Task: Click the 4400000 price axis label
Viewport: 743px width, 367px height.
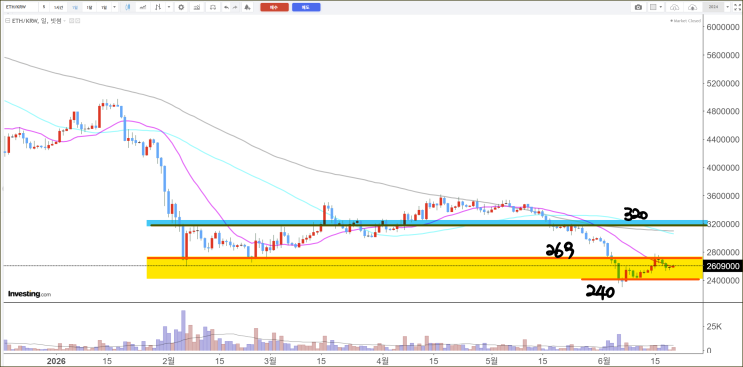Action: click(723, 140)
